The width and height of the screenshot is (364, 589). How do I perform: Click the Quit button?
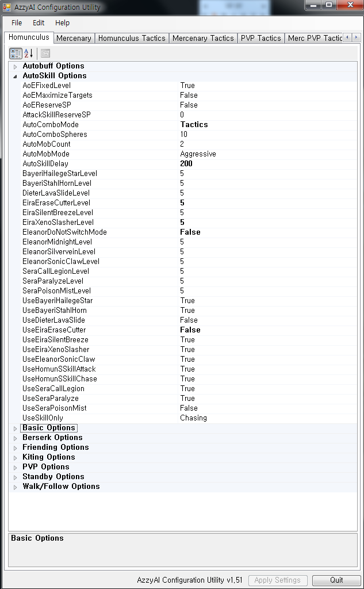pyautogui.click(x=336, y=580)
